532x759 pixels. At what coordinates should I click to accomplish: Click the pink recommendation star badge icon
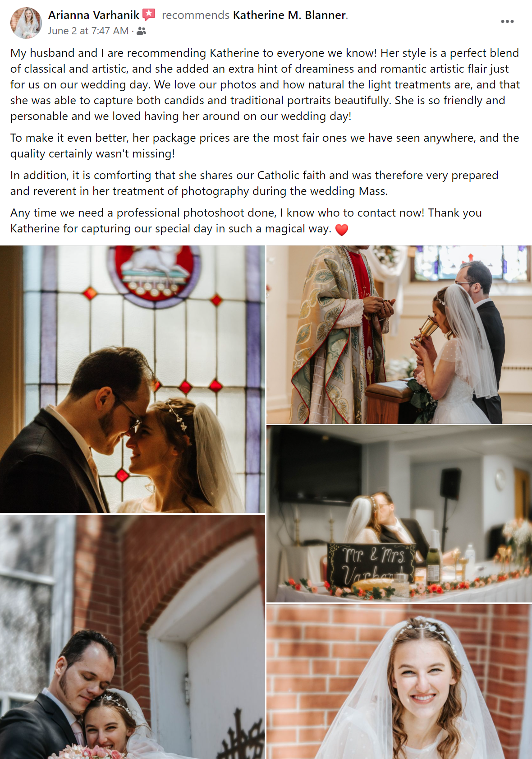pos(149,15)
